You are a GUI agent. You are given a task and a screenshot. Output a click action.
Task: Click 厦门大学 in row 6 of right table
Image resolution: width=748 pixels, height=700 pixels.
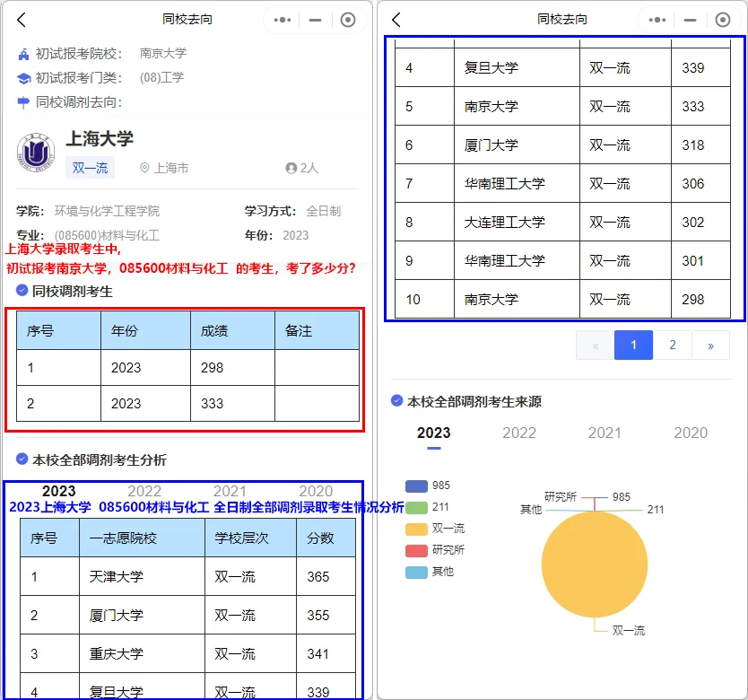491,144
